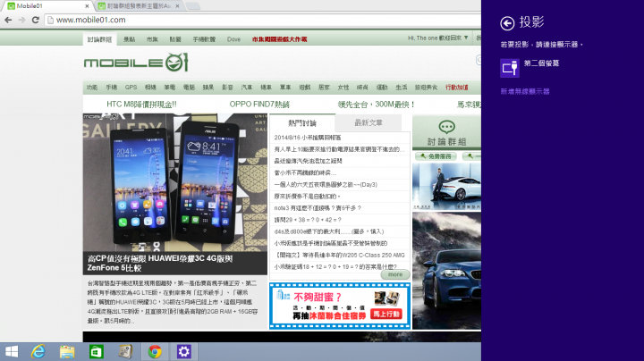Screen dimensions: 644x361
Task: Switch to the second Chrome tab
Action: pos(138,5)
